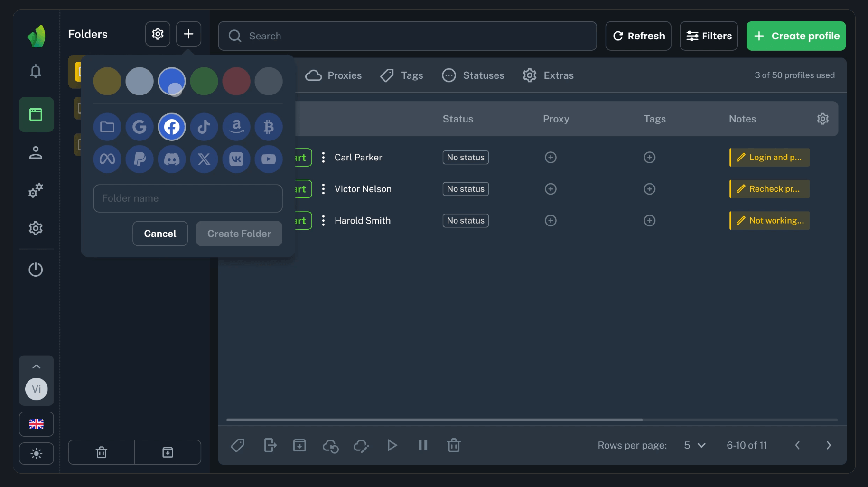Open the automation gears sidebar icon
The image size is (868, 487).
coord(36,191)
